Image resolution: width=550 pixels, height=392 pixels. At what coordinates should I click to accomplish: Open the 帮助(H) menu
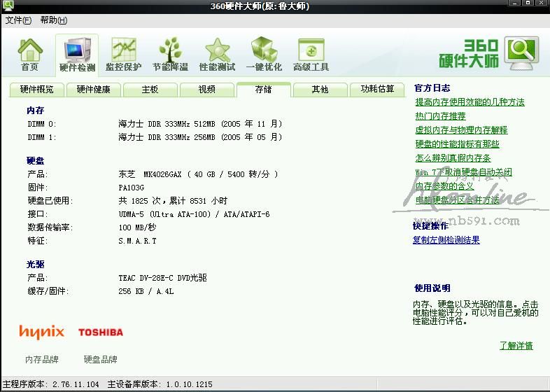point(53,20)
